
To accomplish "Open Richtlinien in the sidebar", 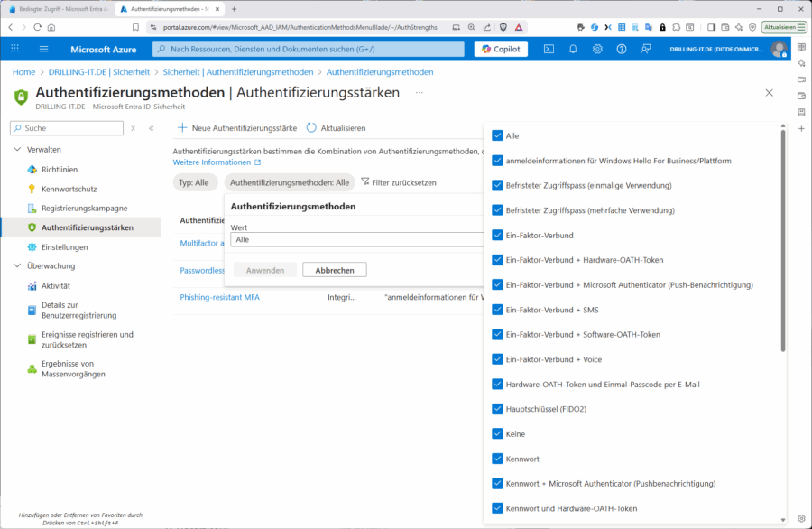I will pyautogui.click(x=60, y=170).
